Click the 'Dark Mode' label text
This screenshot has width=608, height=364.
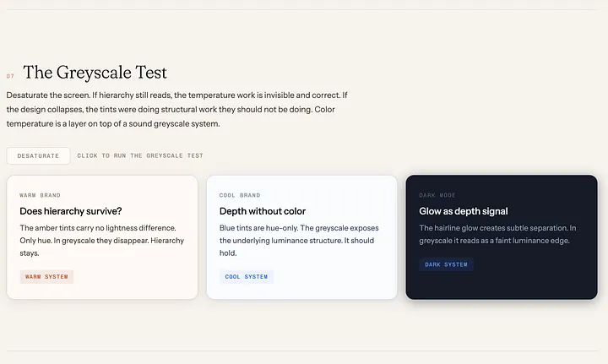coord(437,195)
